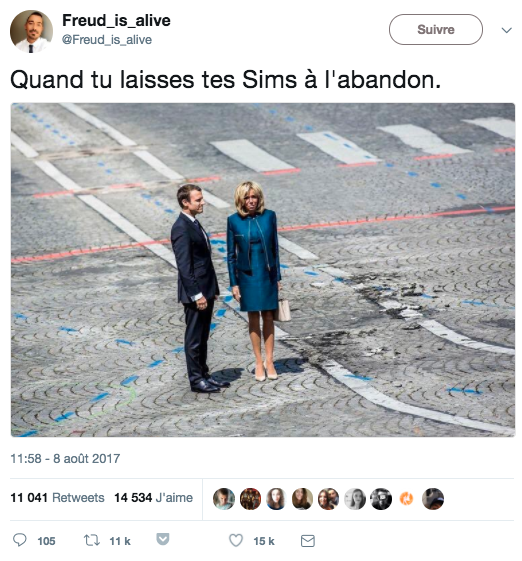The image size is (522, 561).
Task: Open the first liker's avatar in the row
Action: pyautogui.click(x=224, y=498)
